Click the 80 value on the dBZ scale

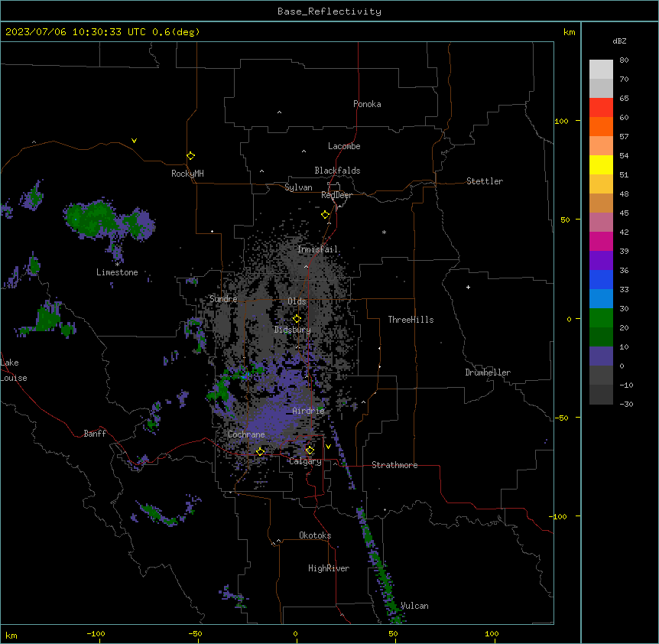click(624, 60)
